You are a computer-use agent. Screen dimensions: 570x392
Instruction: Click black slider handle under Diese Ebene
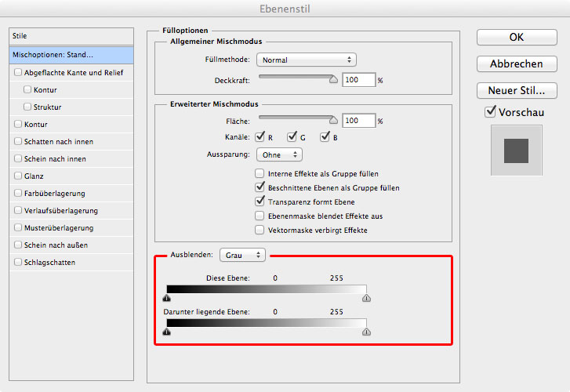pyautogui.click(x=166, y=298)
